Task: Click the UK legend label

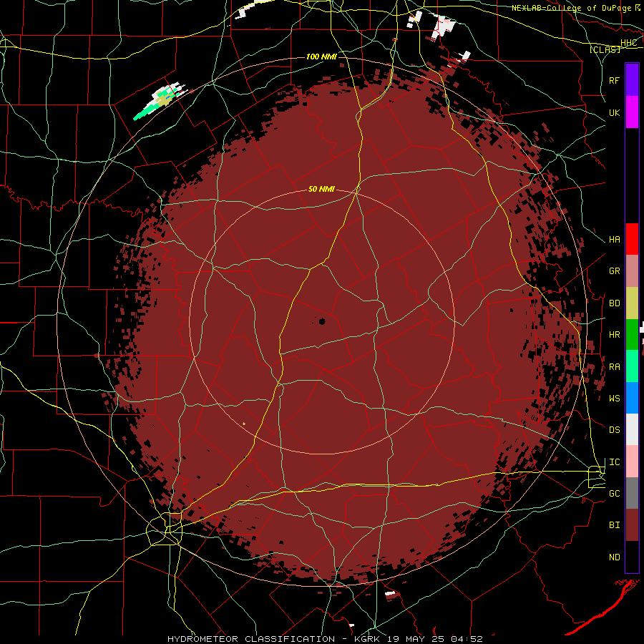Action: pyautogui.click(x=615, y=112)
